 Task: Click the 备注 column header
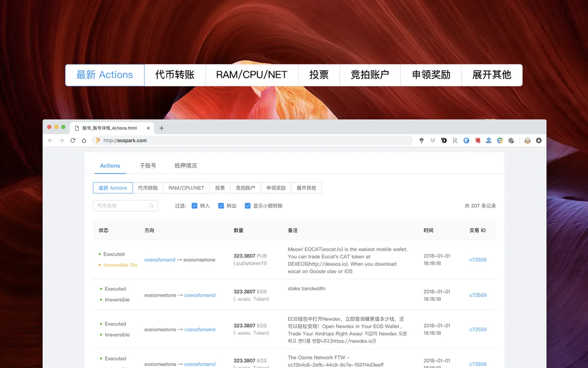tap(293, 230)
